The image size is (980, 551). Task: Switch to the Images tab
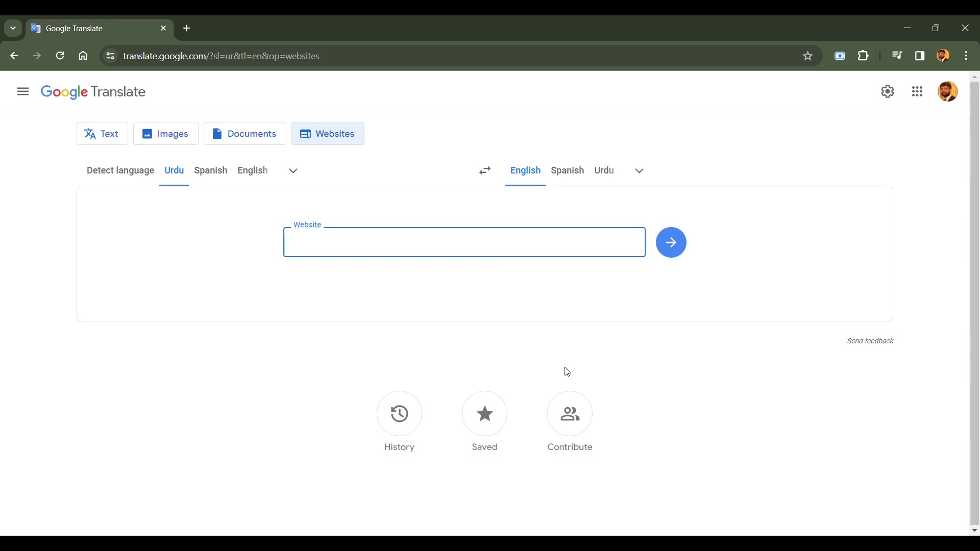point(165,133)
